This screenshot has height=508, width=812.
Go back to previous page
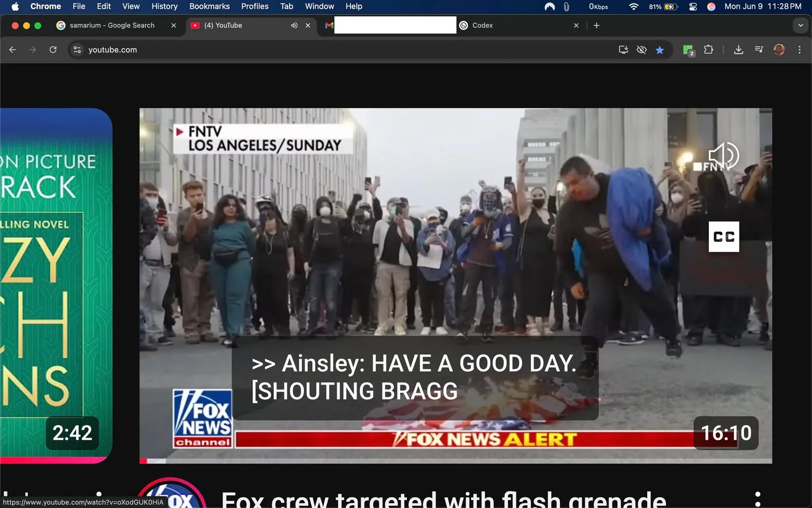click(x=13, y=50)
